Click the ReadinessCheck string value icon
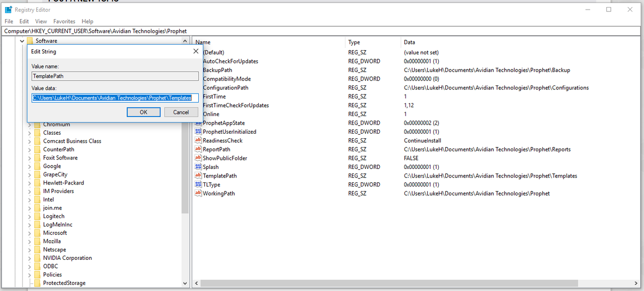The height and width of the screenshot is (291, 644). (198, 140)
